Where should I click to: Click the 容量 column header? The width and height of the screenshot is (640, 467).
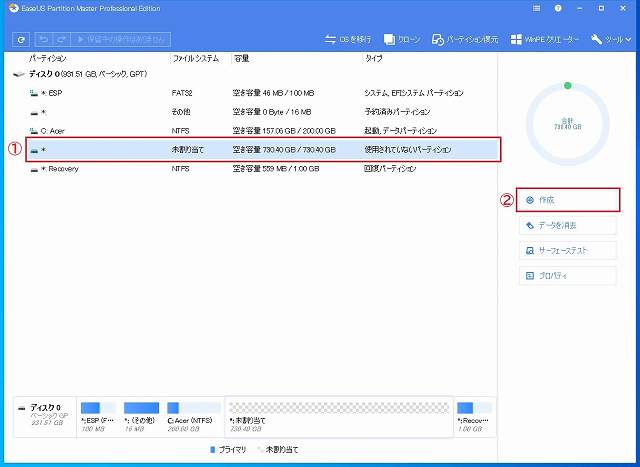coord(241,59)
